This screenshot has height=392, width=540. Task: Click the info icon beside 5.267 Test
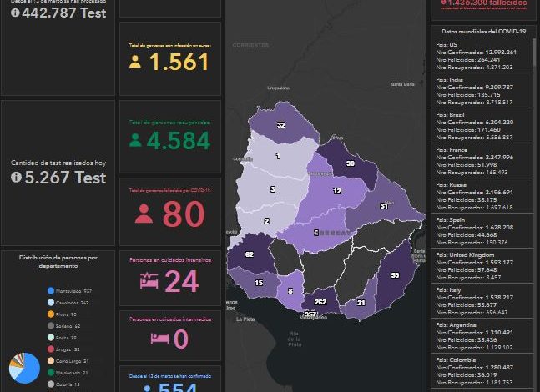coord(15,178)
